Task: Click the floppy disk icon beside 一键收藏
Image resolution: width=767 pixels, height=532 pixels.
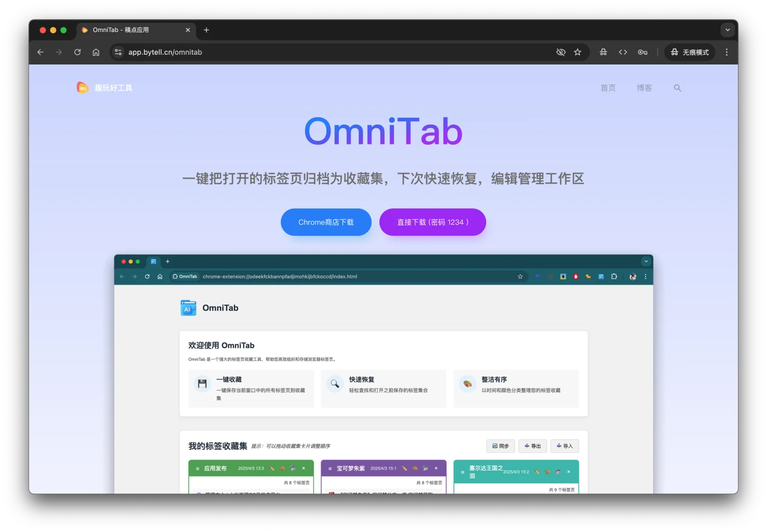Action: (x=202, y=383)
